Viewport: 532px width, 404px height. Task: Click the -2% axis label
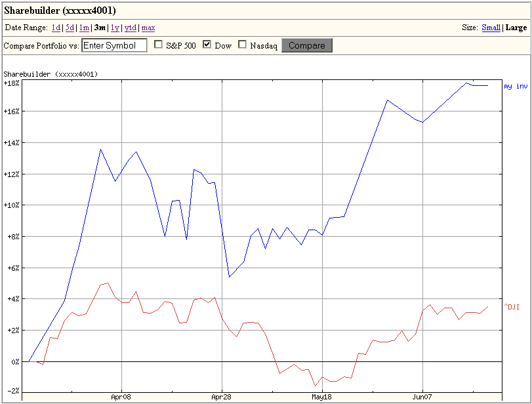(x=13, y=391)
